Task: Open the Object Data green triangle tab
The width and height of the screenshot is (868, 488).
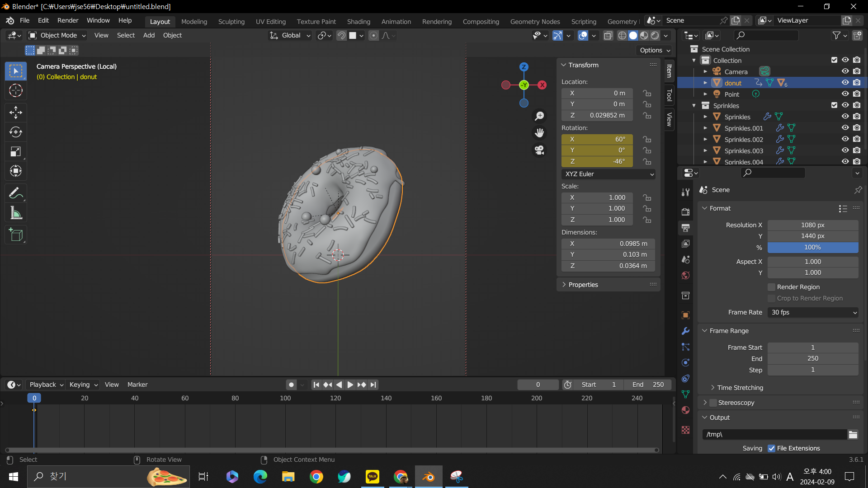Action: 685,394
